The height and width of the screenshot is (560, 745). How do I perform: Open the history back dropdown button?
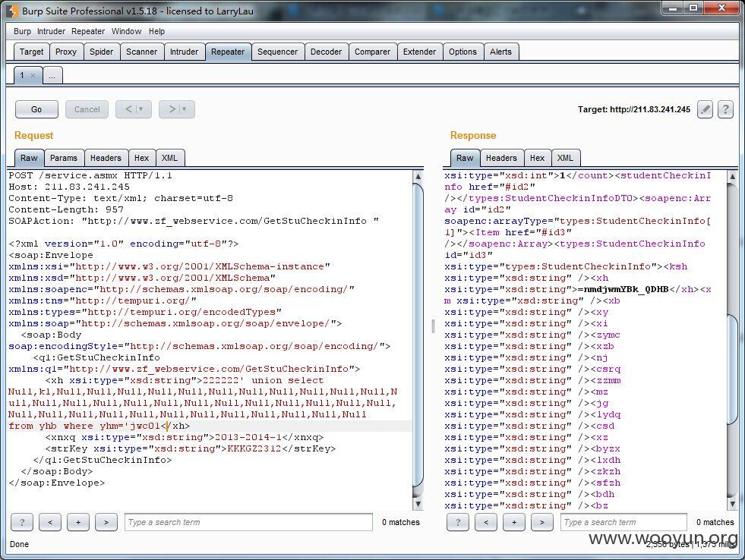tap(134, 109)
